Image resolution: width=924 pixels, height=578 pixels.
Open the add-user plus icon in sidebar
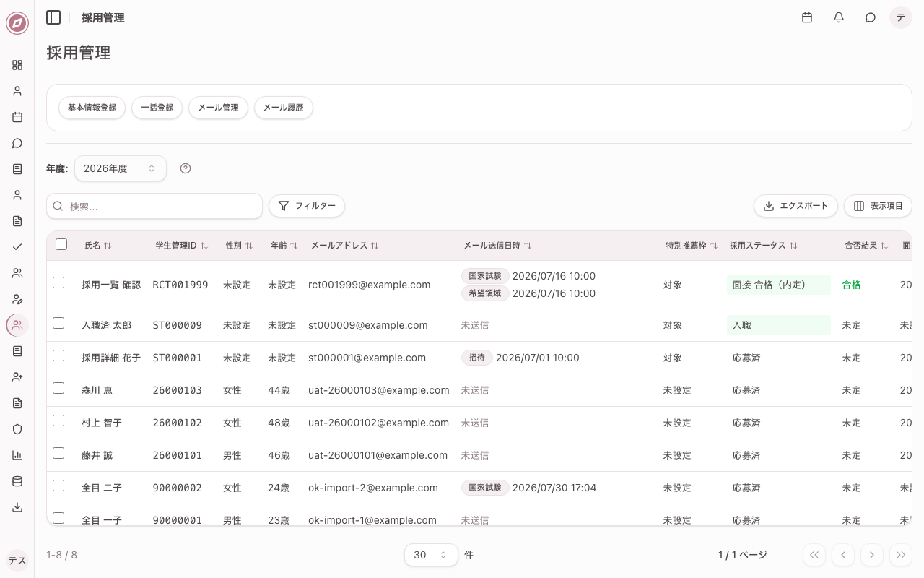(x=17, y=377)
